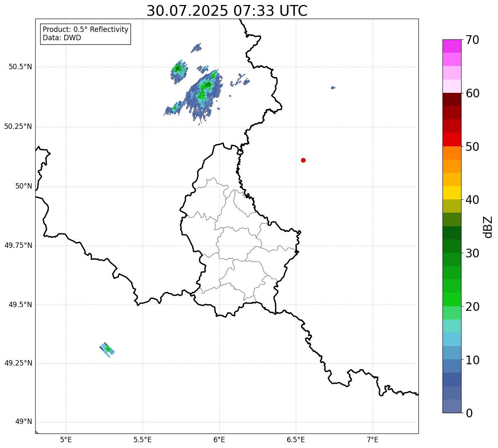
Task: Click the radar echo near 50.5°N 5.7°E
Action: [179, 71]
